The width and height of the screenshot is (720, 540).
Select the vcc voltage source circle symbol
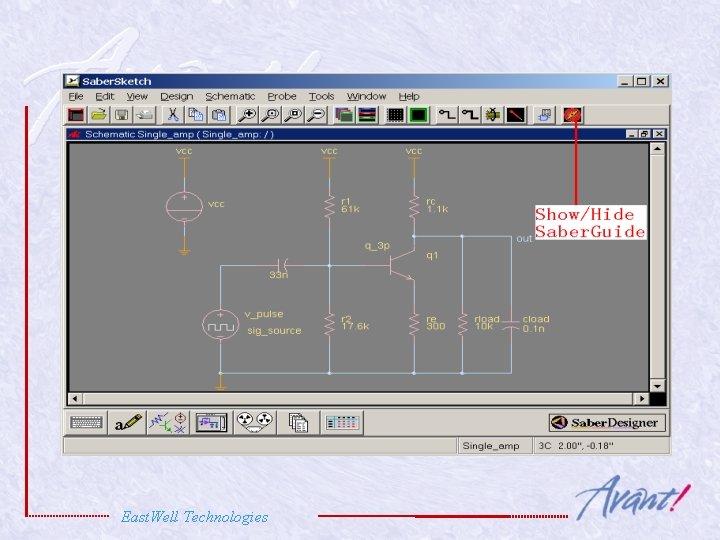[184, 206]
